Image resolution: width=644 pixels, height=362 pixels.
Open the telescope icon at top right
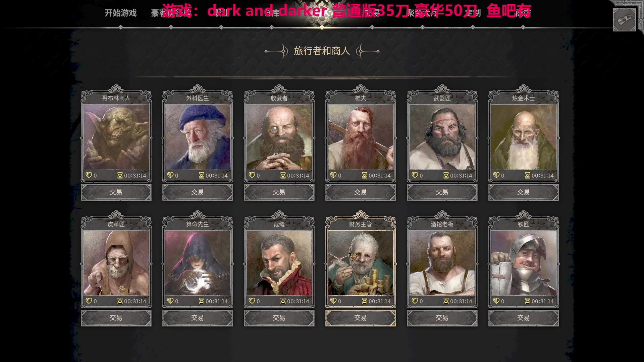pos(624,20)
